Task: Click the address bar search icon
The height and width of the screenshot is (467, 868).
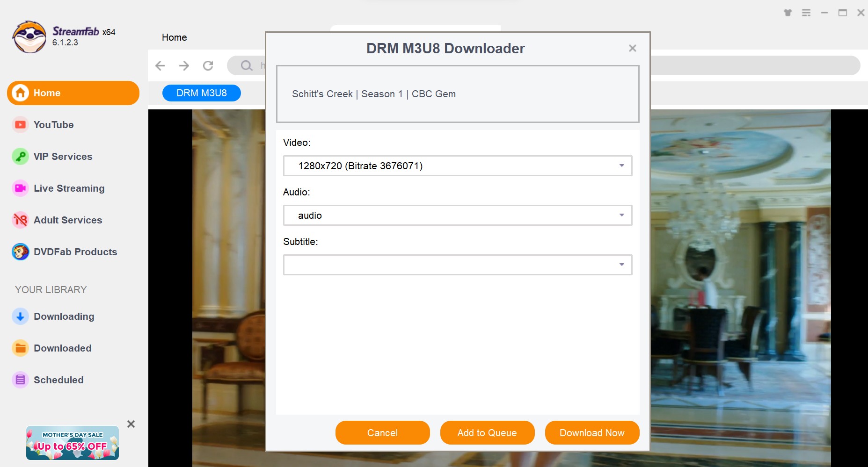Action: pos(247,65)
